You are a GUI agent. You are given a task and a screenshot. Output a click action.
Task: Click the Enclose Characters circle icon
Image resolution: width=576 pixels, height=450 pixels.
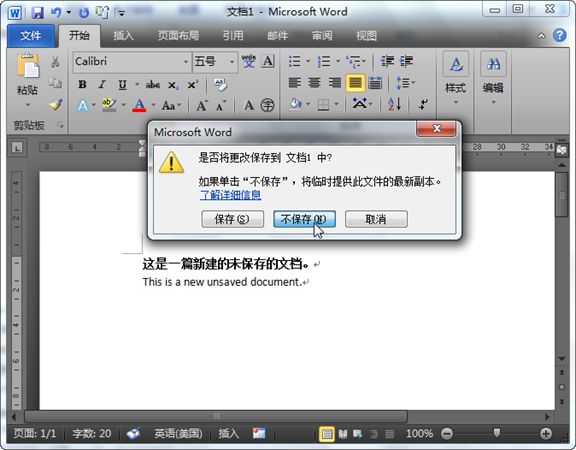tap(267, 105)
